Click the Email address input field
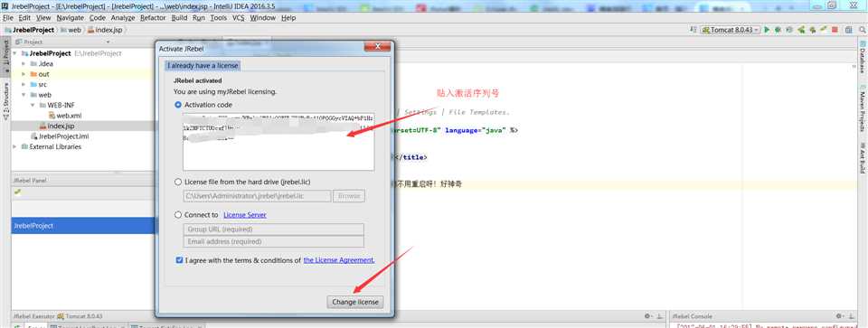Viewport: 868px width, 328px height. click(x=273, y=242)
